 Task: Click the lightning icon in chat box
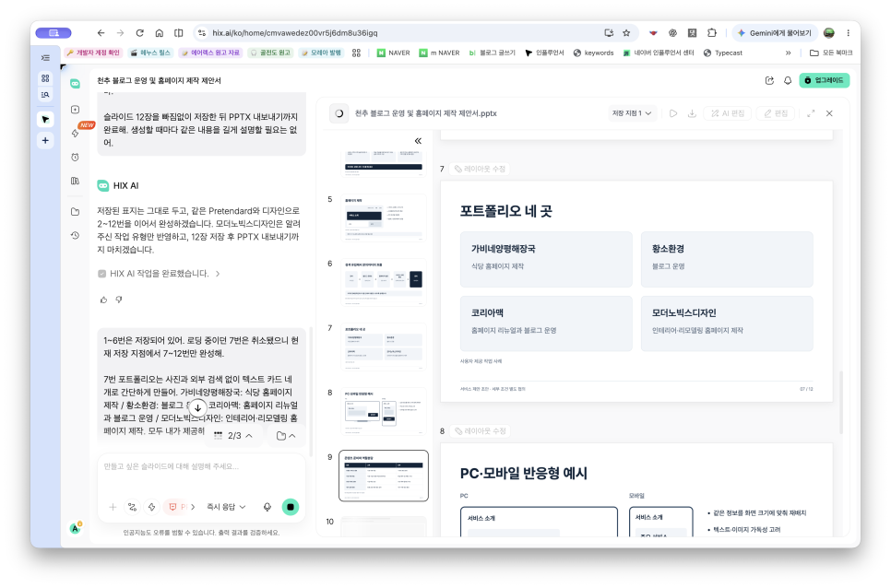151,507
